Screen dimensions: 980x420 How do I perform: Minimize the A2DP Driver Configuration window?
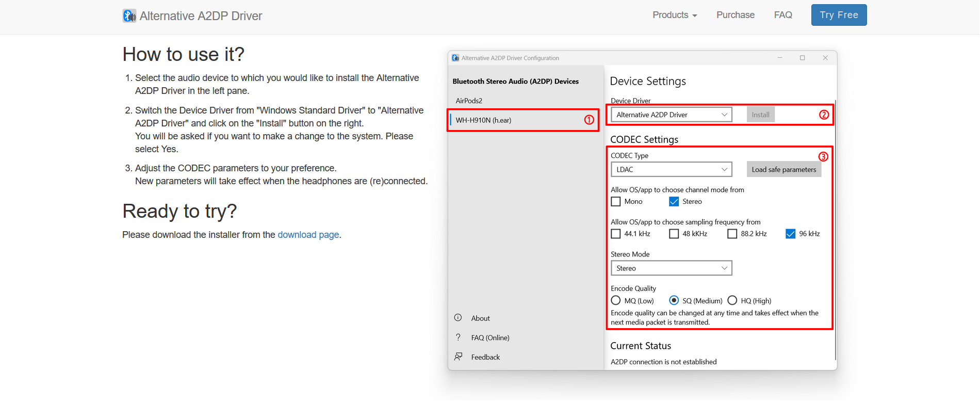point(780,58)
